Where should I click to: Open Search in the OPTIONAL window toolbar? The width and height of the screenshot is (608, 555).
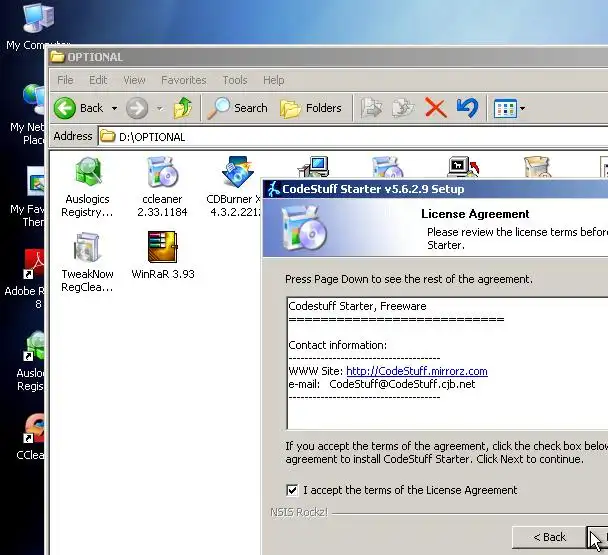pos(237,108)
